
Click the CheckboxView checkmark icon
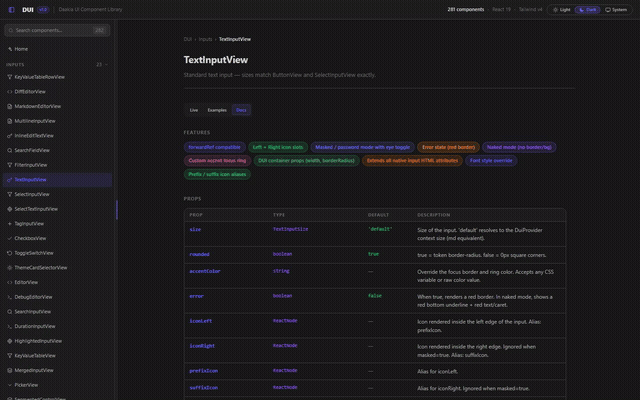pos(10,238)
